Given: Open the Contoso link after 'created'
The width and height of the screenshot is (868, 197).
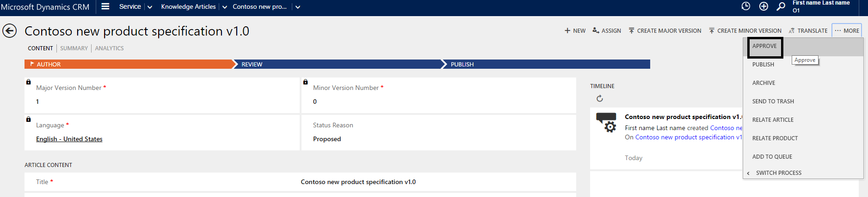Looking at the screenshot, I should 726,128.
